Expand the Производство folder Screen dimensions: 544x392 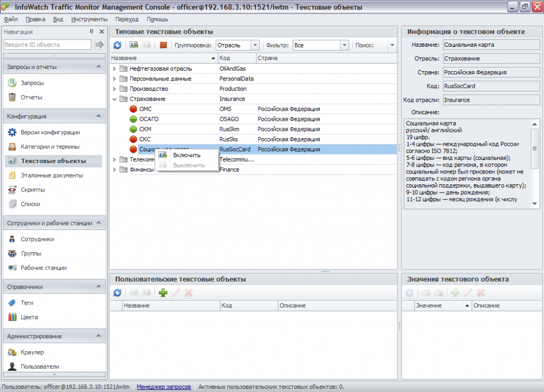coord(114,89)
